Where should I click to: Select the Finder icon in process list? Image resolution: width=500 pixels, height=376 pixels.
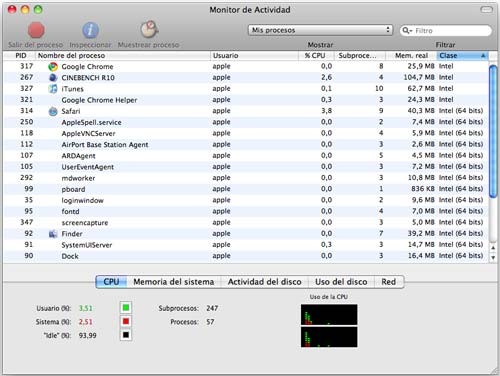coord(53,234)
